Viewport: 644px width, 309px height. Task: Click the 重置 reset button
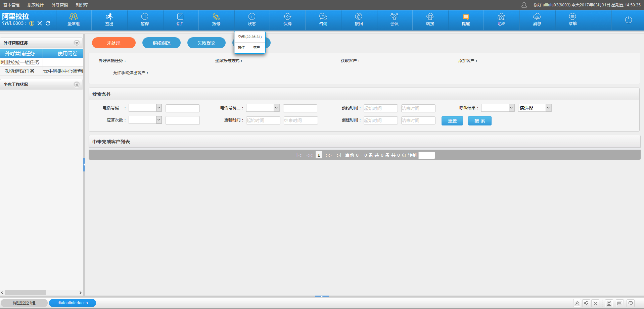coord(452,121)
